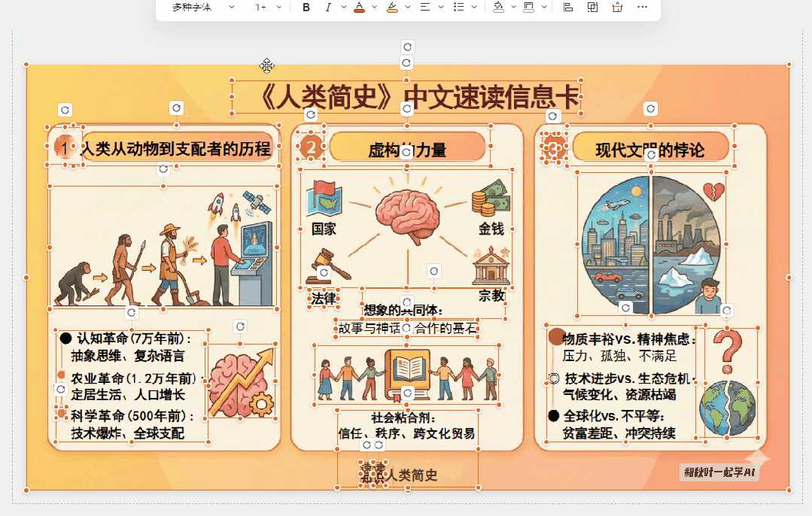Select the font color icon with red underline
The width and height of the screenshot is (812, 516).
(358, 7)
